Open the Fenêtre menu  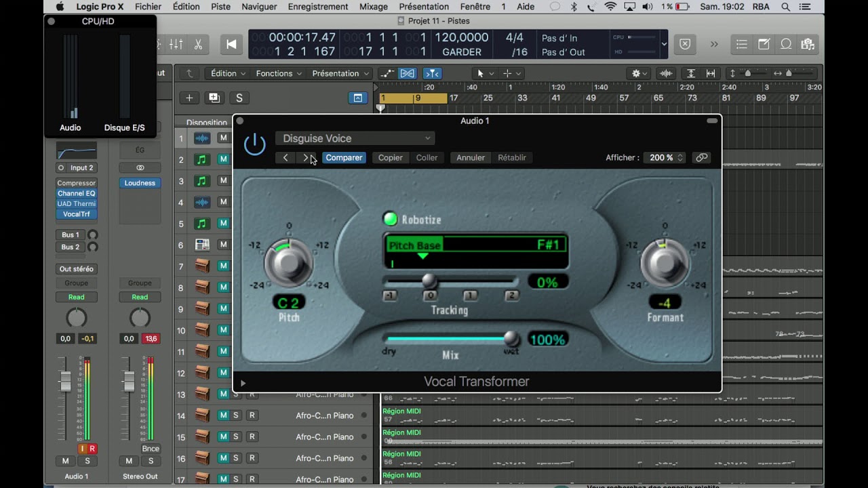(475, 7)
